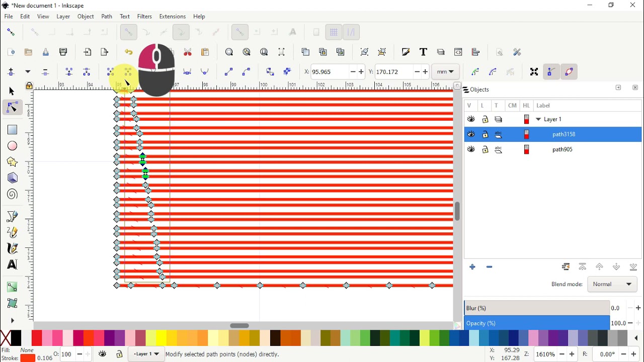Screen dimensions: 644x362
Task: Expand more tools arrow in toolbox
Action: pyautogui.click(x=13, y=321)
